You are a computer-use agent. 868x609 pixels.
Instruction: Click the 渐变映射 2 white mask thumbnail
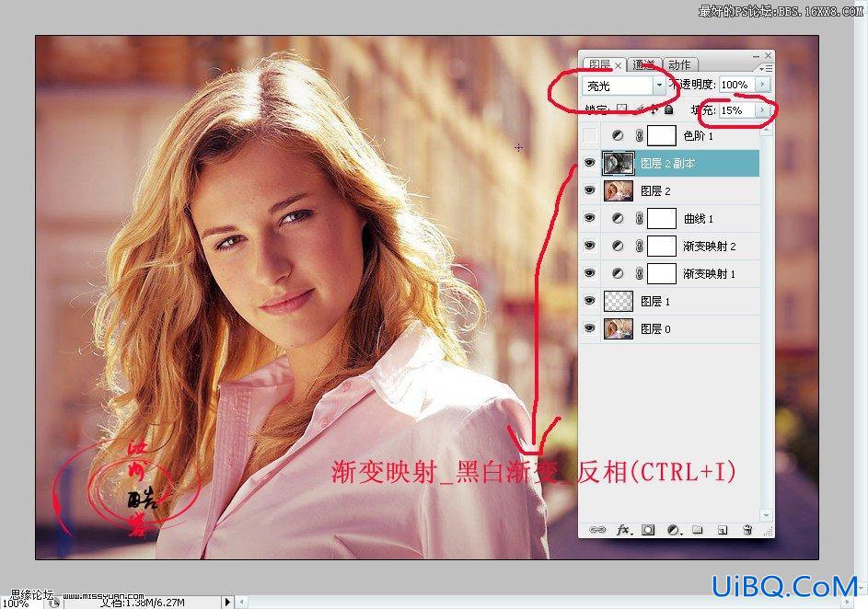click(x=662, y=246)
